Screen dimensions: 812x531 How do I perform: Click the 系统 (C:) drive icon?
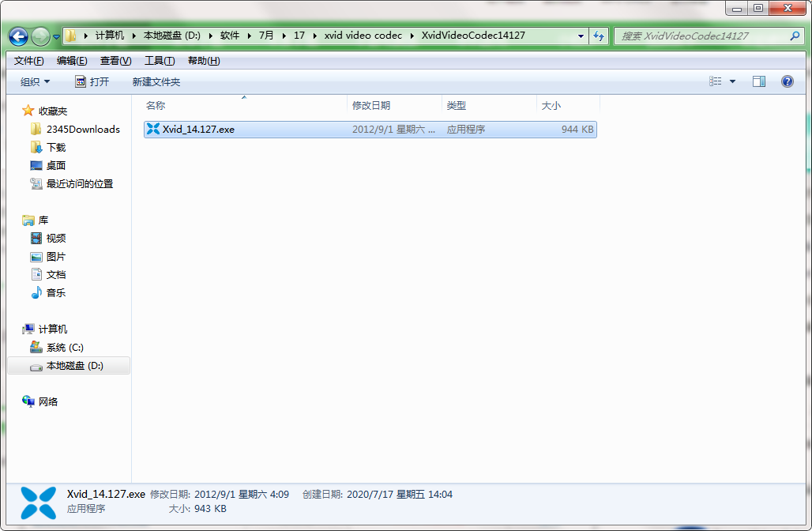[x=36, y=347]
